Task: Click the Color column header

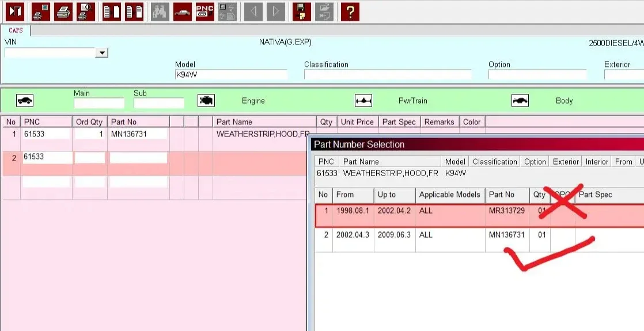Action: point(472,122)
